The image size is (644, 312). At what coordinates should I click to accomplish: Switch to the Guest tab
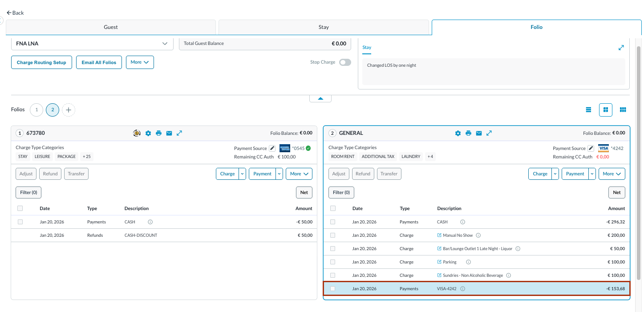(111, 27)
